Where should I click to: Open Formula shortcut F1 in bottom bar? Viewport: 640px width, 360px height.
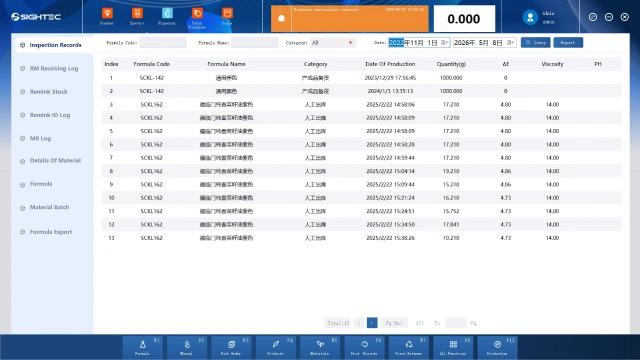pos(142,347)
